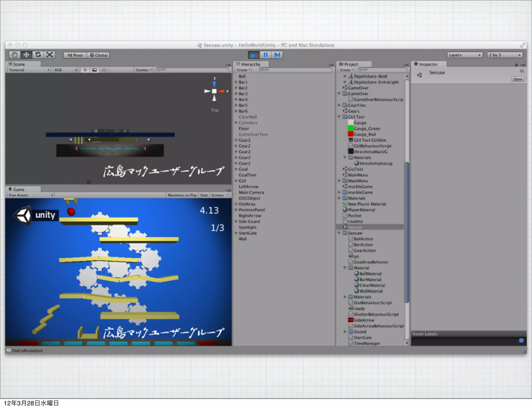
Task: Select the Scale tool
Action: [x=49, y=55]
